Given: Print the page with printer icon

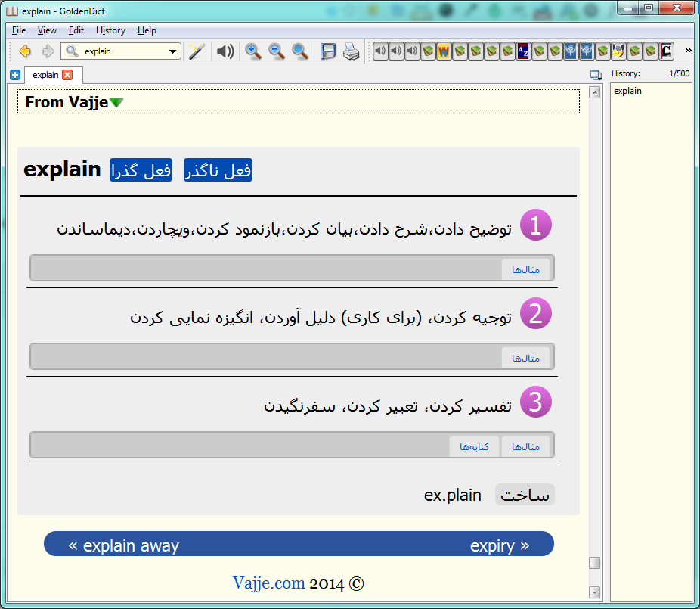Looking at the screenshot, I should (x=351, y=51).
